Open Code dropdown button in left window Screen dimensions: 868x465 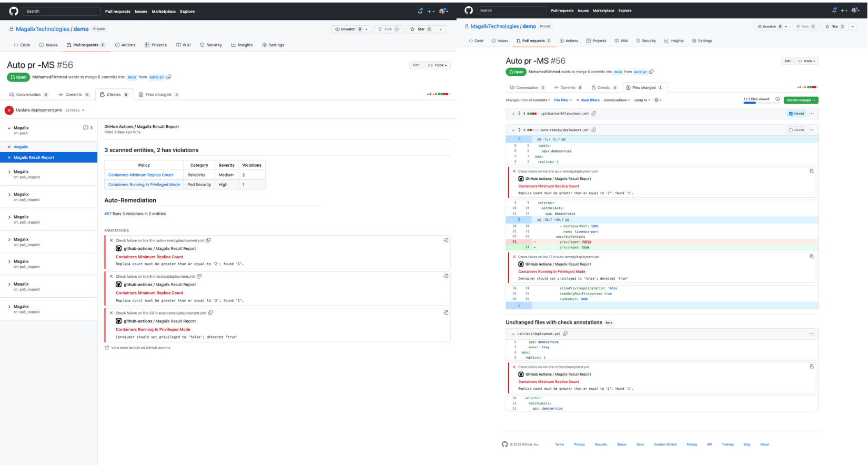pos(437,65)
